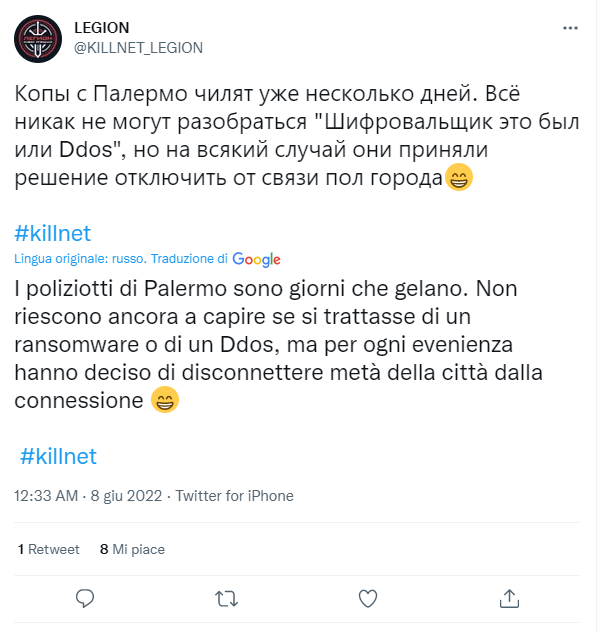View the "1 Retweet" list

(49, 549)
